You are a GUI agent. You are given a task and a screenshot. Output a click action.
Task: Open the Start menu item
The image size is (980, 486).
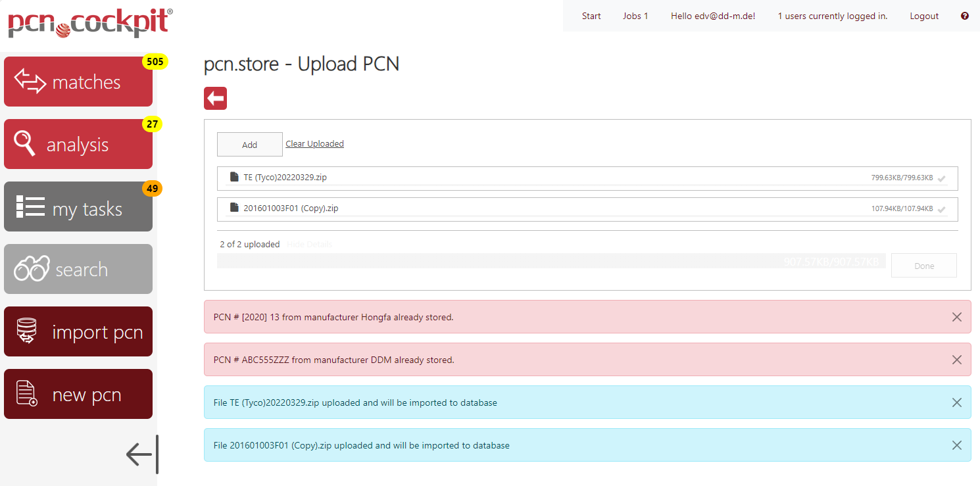pyautogui.click(x=591, y=16)
